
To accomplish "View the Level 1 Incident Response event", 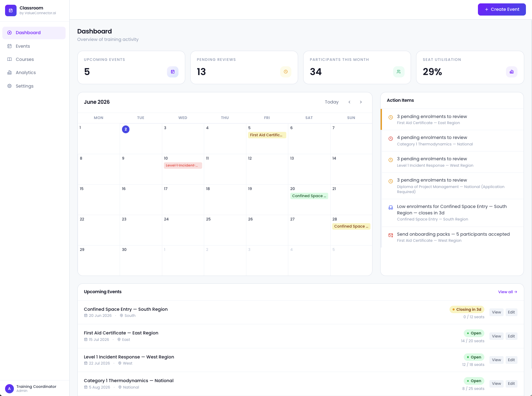I will click(497, 360).
